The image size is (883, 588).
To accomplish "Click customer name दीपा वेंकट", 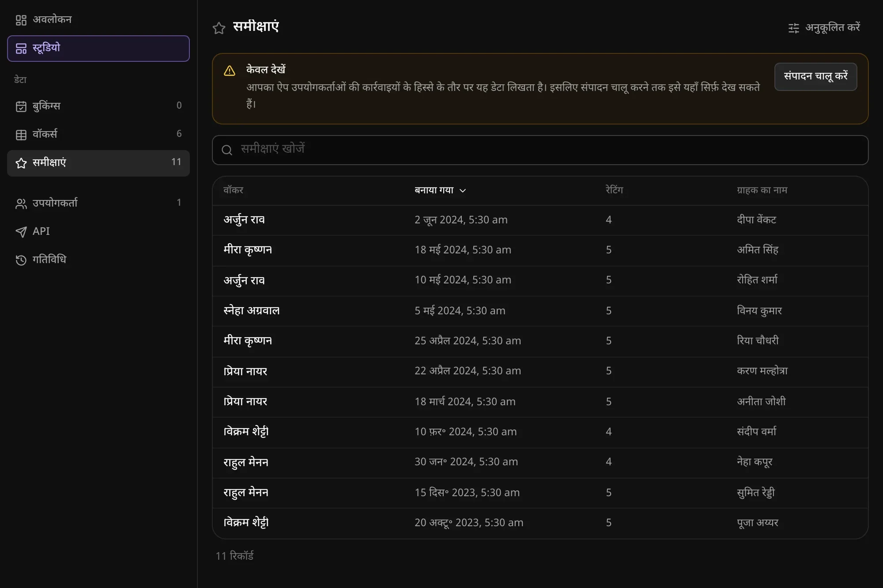I will (756, 220).
